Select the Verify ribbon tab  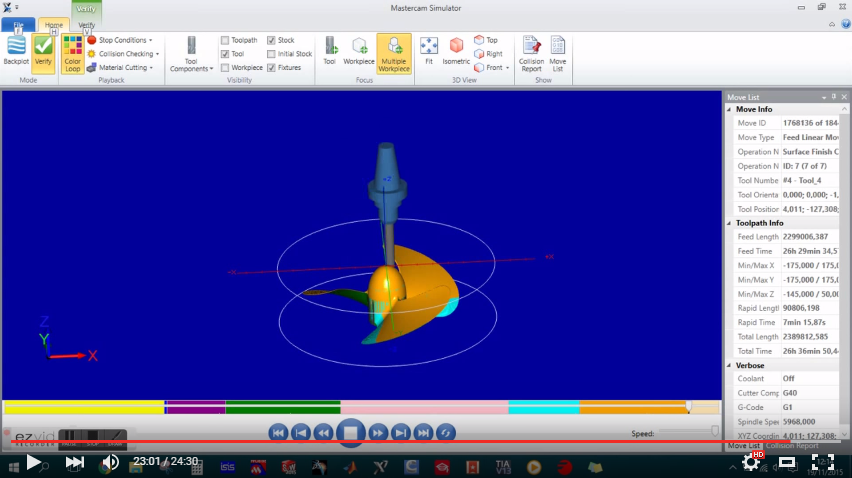pyautogui.click(x=86, y=25)
